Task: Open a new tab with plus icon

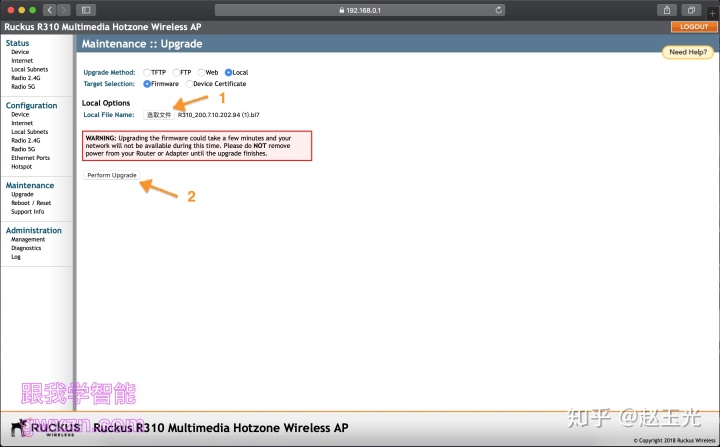Action: [x=712, y=13]
